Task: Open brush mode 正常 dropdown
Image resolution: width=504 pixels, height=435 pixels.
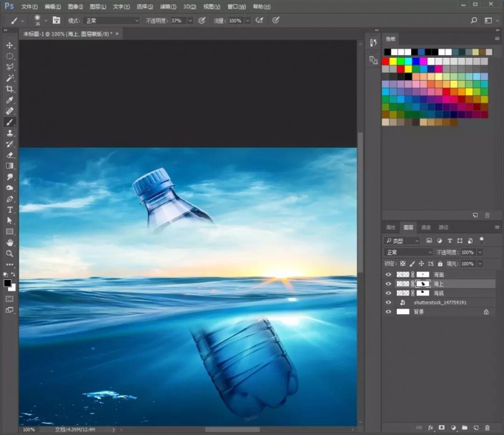Action: tap(112, 21)
